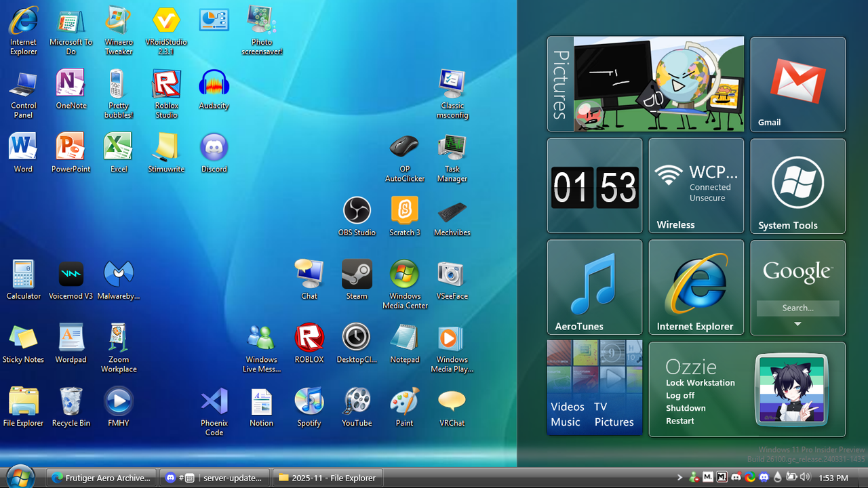The height and width of the screenshot is (488, 868).
Task: Open the Spotify desktop icon
Action: pos(309,407)
